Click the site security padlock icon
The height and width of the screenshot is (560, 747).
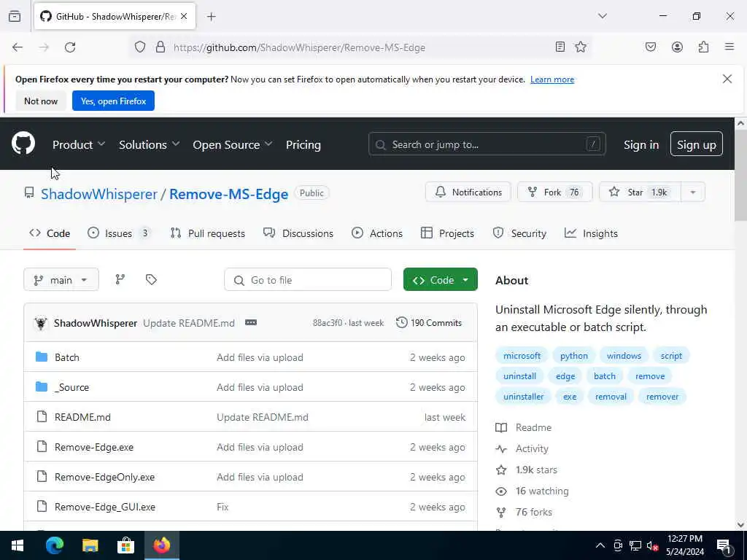pos(160,47)
